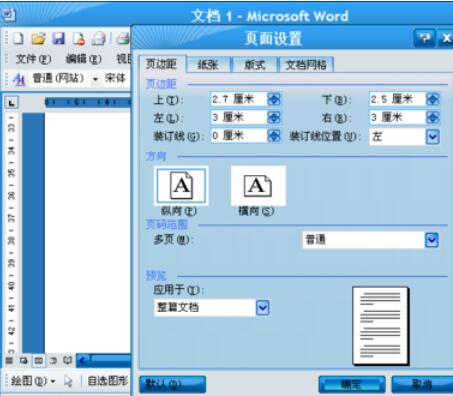Adjust bottom margin 下 spinner
Viewport: 453px width, 396px height.
pos(433,99)
